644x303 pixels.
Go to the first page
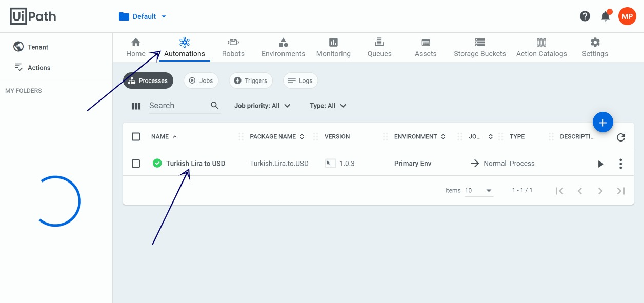[559, 191]
